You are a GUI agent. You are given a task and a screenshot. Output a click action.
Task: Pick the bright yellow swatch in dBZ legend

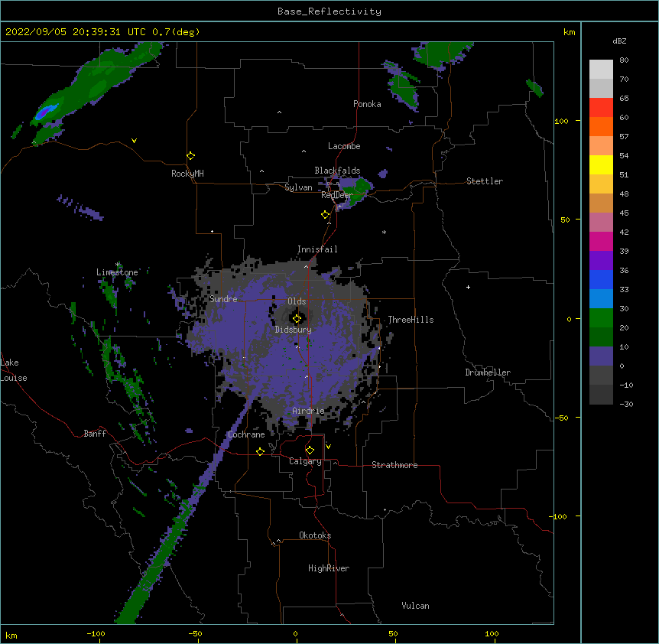(601, 164)
